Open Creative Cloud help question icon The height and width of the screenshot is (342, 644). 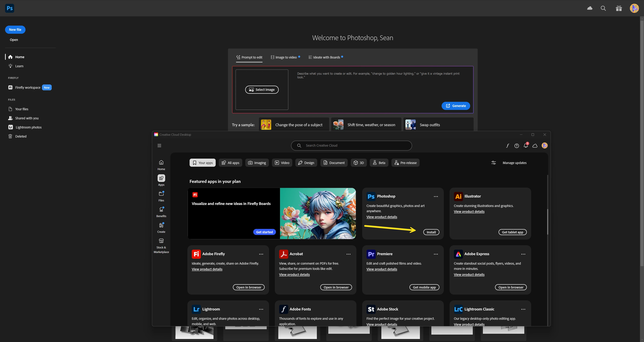(517, 146)
